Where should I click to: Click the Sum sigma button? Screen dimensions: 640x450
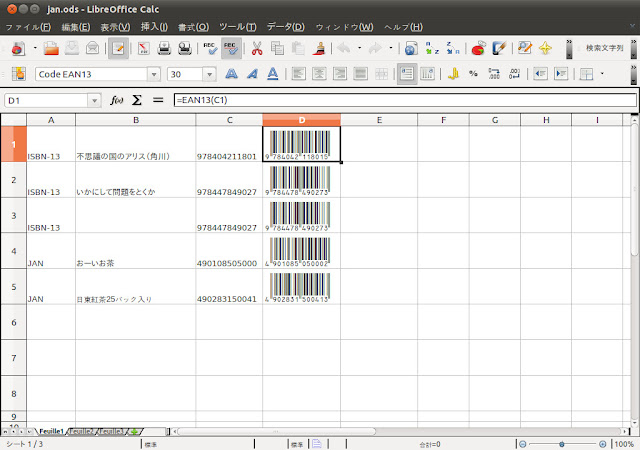point(137,100)
